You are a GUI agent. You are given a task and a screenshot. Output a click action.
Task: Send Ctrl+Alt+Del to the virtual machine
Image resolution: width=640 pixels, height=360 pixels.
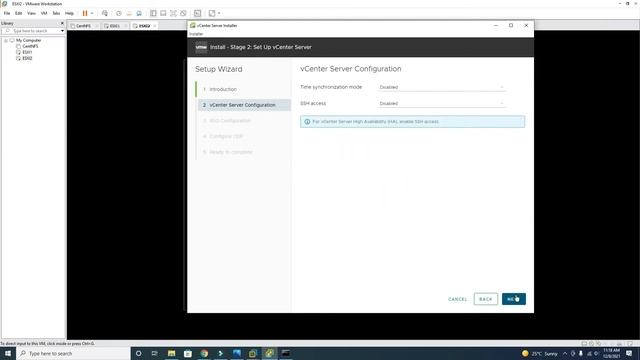pos(105,13)
